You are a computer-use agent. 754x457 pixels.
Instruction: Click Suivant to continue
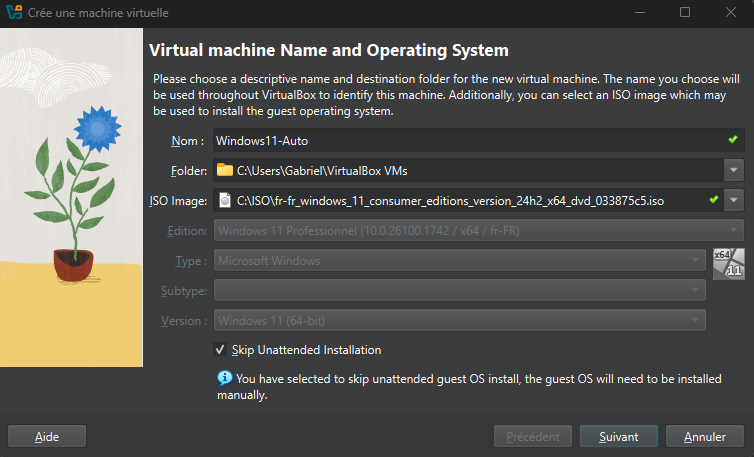619,436
